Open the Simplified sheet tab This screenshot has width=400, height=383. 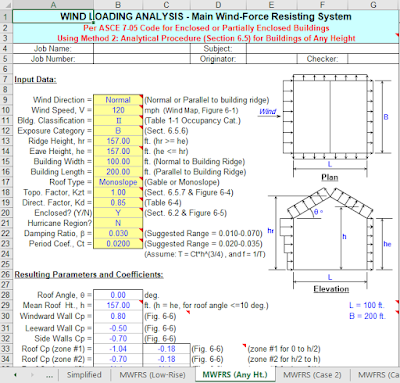pyautogui.click(x=84, y=375)
